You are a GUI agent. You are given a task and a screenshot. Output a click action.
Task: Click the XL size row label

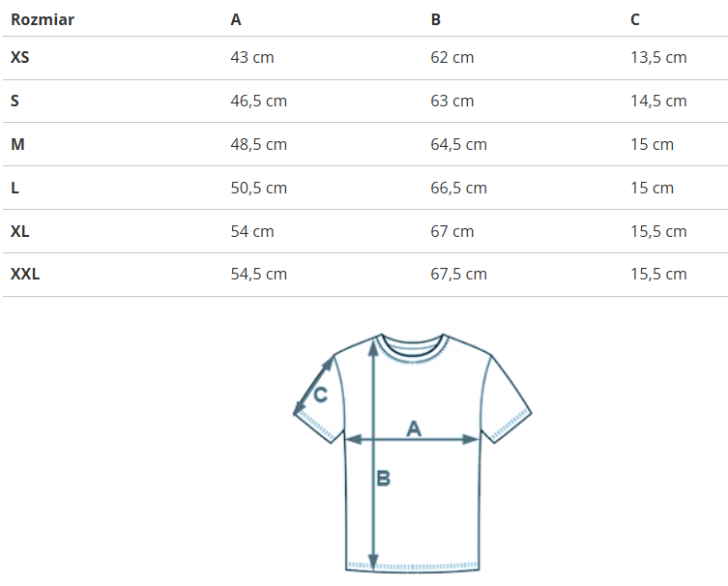click(20, 231)
